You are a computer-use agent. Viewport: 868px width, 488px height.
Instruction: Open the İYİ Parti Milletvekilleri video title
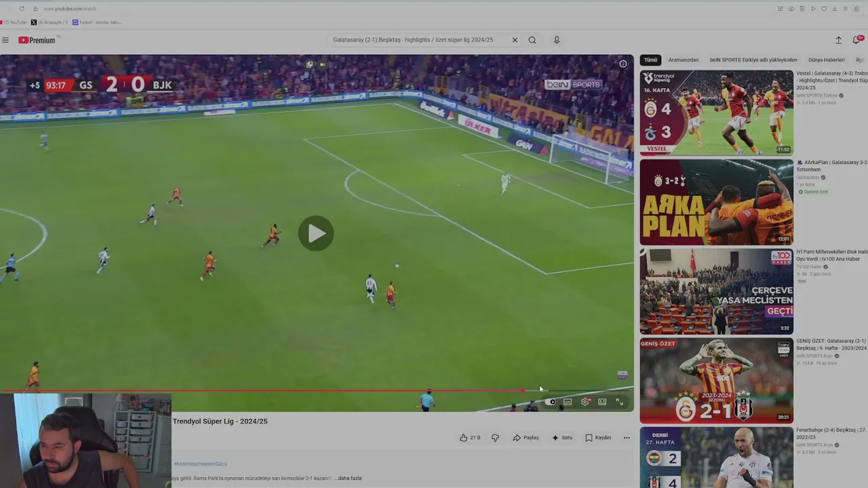831,256
